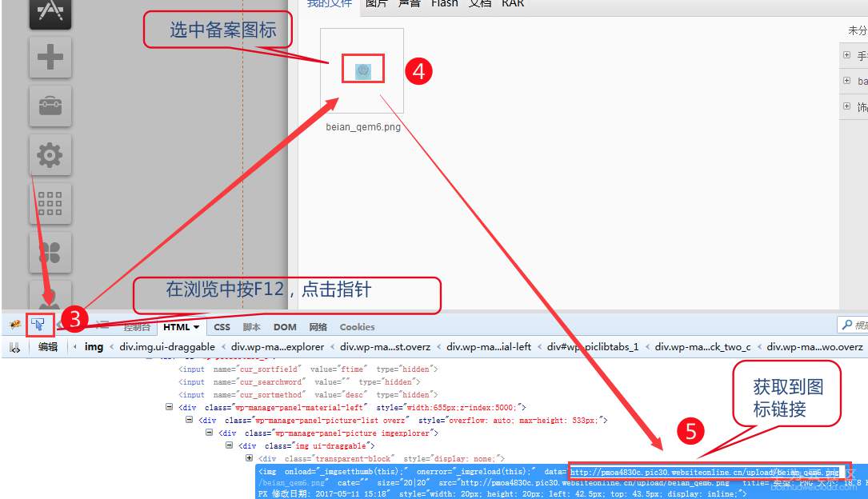Select div.wp-ma...explorer in the breadcrumb
Viewport: 868px width, 499px height.
point(278,347)
